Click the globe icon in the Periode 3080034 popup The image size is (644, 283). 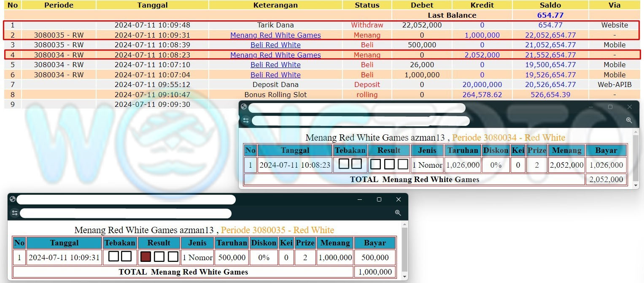coord(244,107)
